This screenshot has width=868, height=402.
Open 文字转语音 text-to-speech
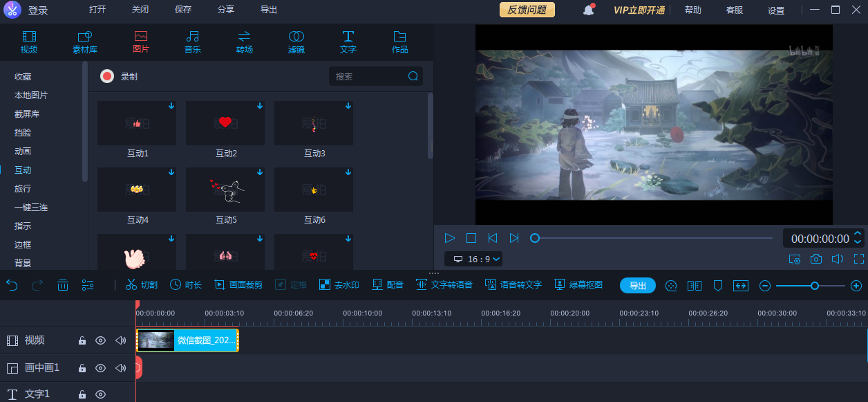(x=444, y=285)
